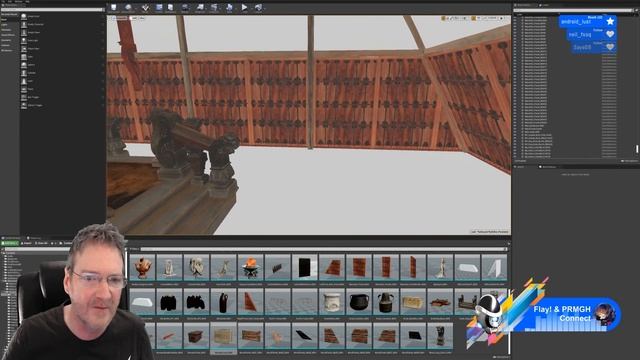Click the Place Actors search field

coord(52,9)
